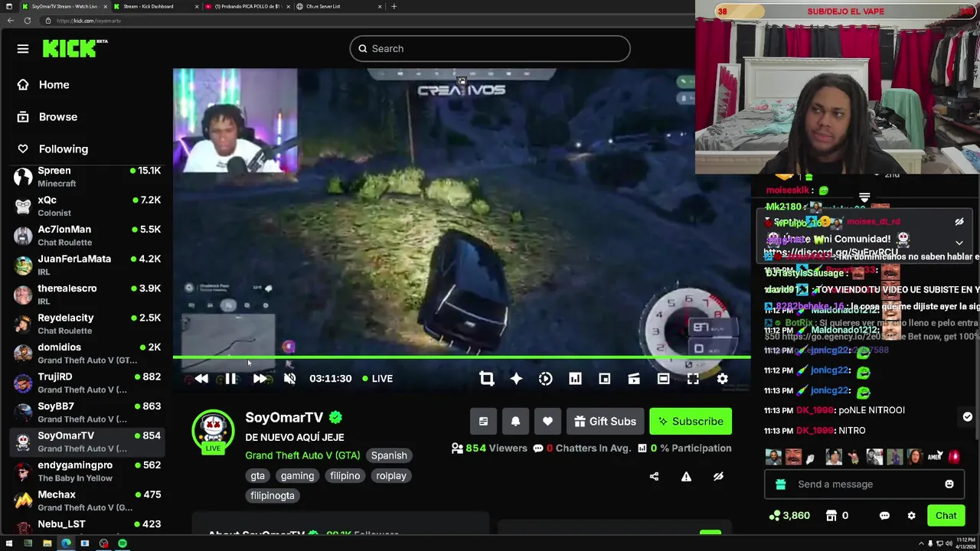This screenshot has height=551, width=980.
Task: Click the green Chat send button
Action: [946, 516]
